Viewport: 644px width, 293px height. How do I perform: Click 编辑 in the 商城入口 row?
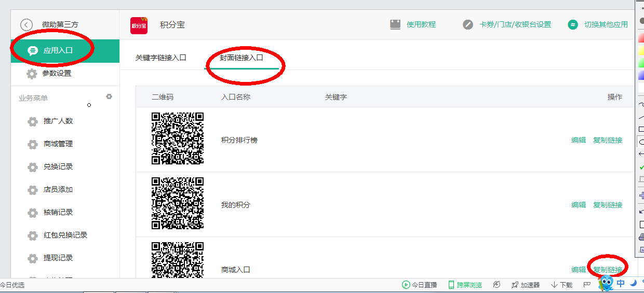[x=579, y=270]
